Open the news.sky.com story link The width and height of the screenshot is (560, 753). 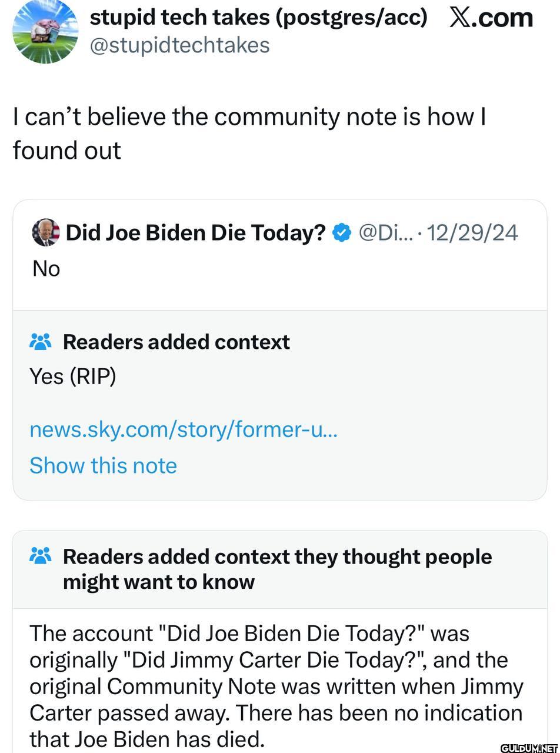[184, 430]
